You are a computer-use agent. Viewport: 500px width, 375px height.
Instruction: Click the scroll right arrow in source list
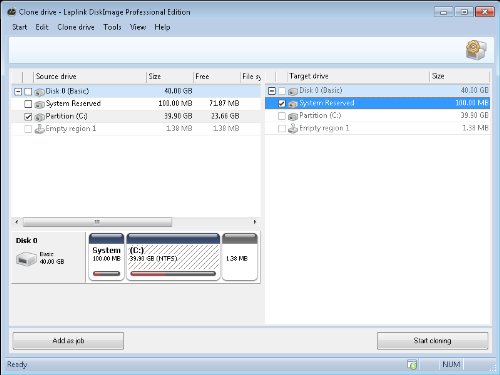255,222
